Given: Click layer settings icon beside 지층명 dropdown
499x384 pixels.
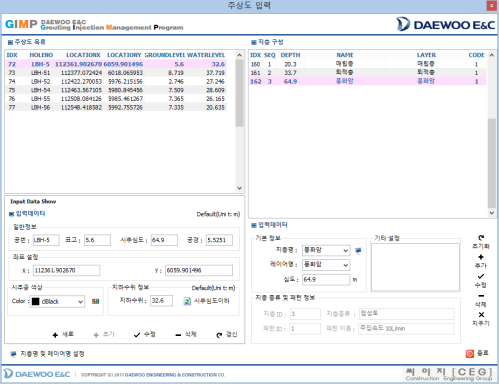Looking at the screenshot, I should (x=358, y=250).
